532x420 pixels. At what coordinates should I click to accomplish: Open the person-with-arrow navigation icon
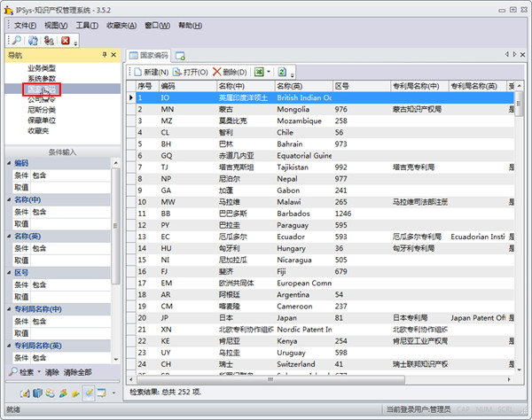63,393
